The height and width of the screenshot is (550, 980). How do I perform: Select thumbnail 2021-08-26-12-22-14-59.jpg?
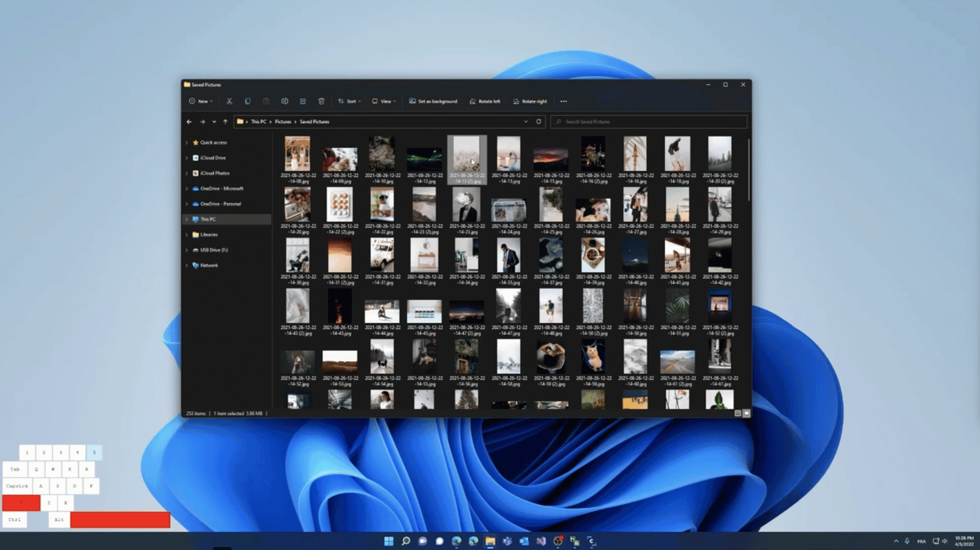point(593,363)
